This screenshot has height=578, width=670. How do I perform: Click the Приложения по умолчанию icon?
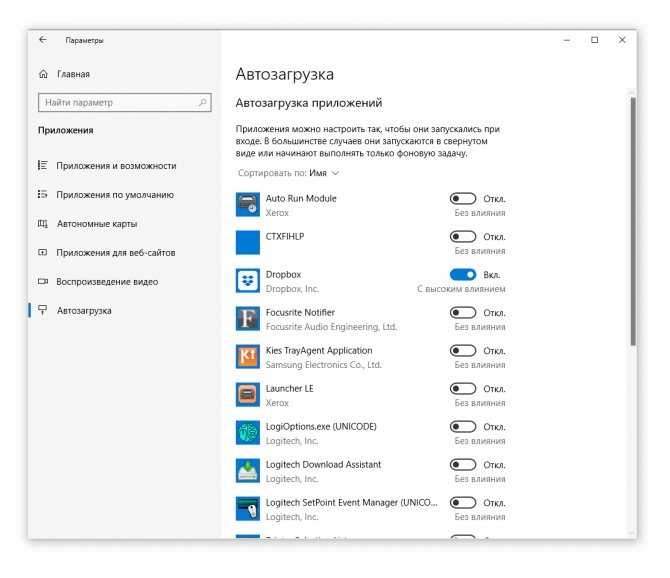tap(42, 194)
